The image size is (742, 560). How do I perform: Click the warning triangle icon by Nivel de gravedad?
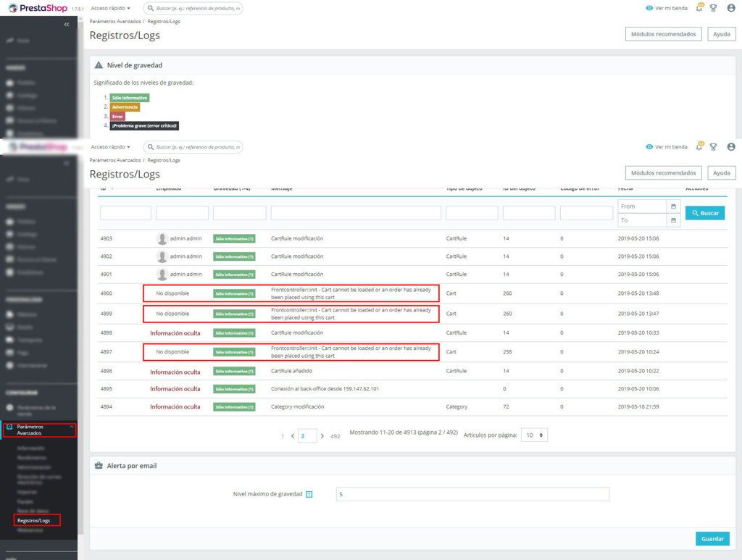click(99, 65)
